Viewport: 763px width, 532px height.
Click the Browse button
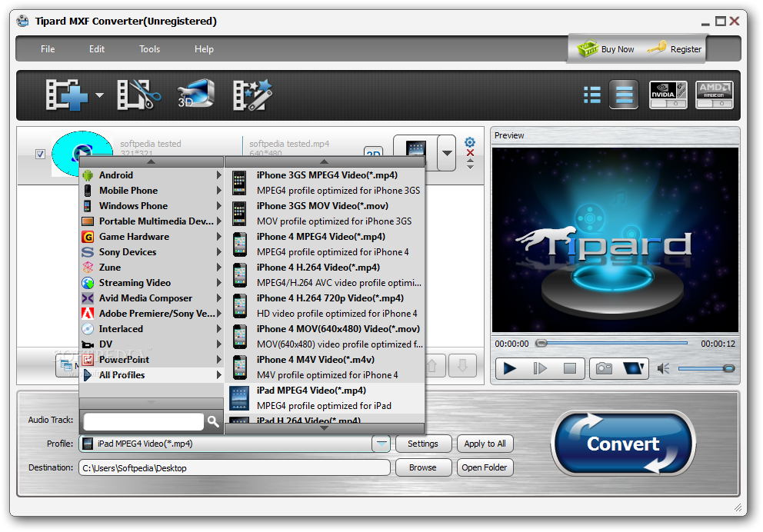click(423, 467)
